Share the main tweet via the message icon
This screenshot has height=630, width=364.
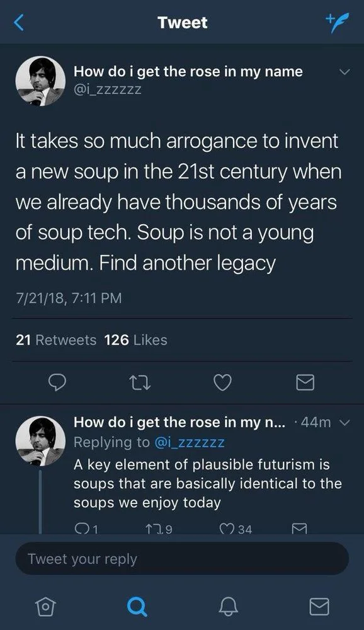pyautogui.click(x=305, y=382)
